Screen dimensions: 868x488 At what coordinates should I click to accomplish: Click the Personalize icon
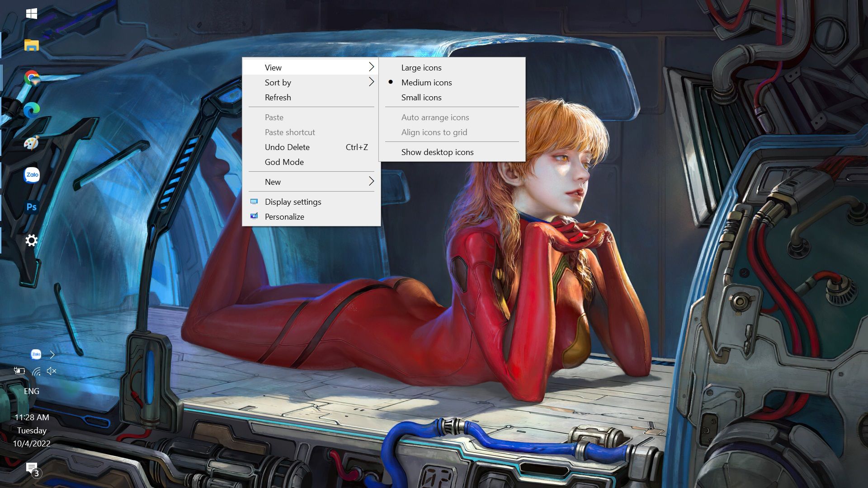click(x=254, y=216)
